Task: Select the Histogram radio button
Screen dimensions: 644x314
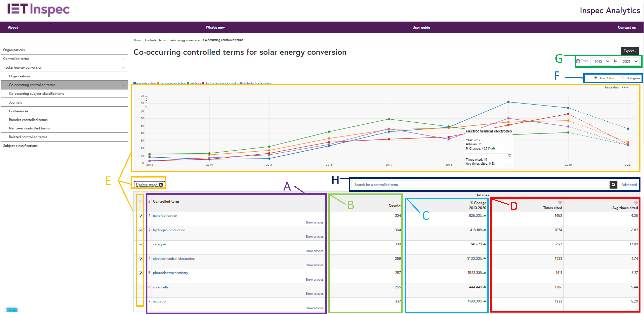Action: [x=622, y=78]
